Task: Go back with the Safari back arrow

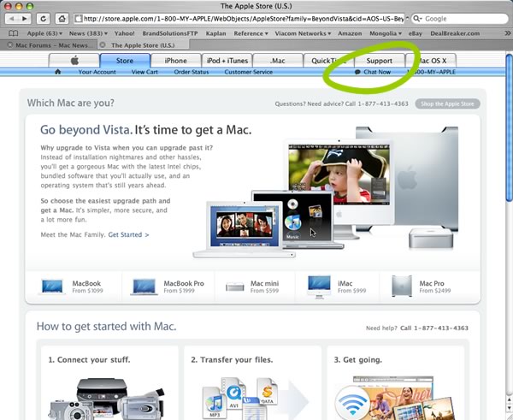Action: (x=12, y=19)
